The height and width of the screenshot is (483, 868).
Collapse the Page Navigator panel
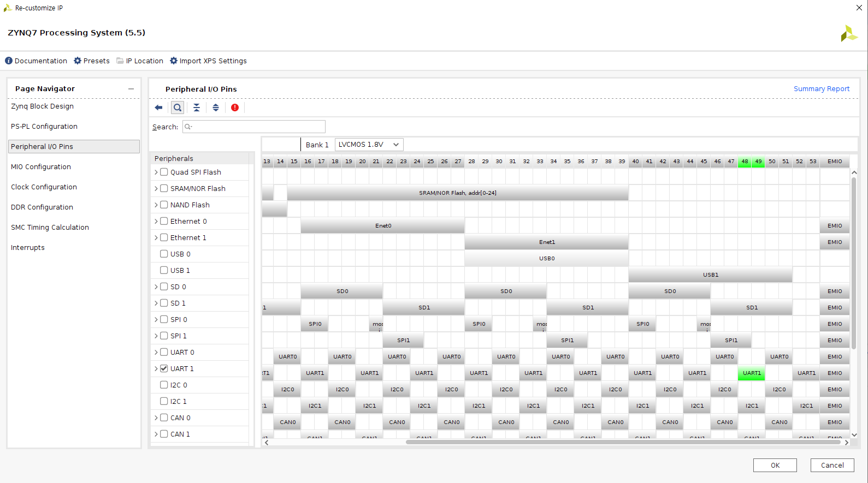(131, 89)
